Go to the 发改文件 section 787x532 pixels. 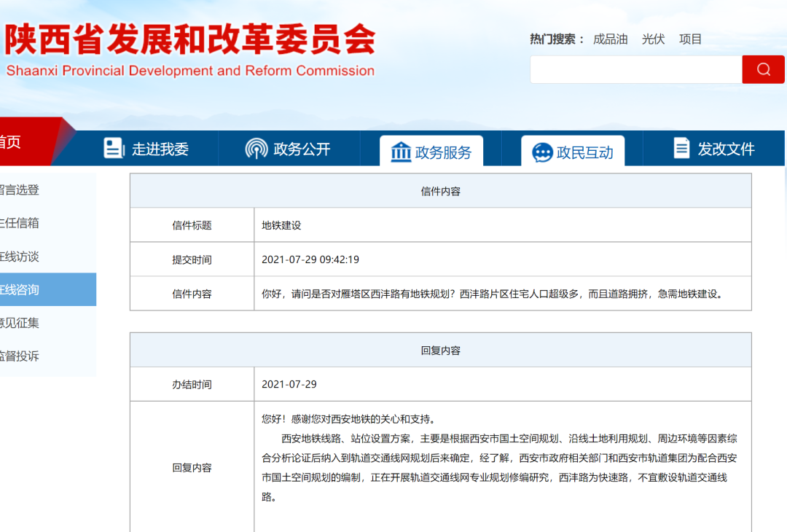coord(726,149)
